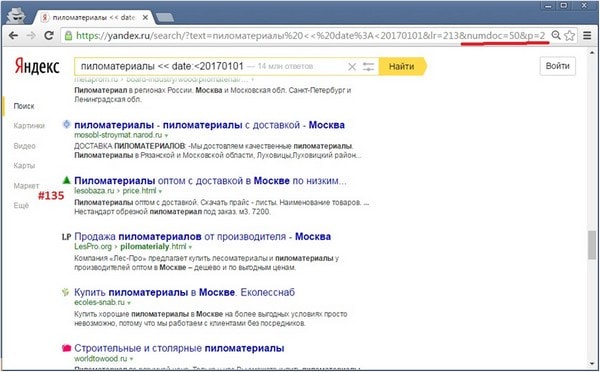Open Купить пиломатериалы в Москве. Еколесснаб

point(184,292)
